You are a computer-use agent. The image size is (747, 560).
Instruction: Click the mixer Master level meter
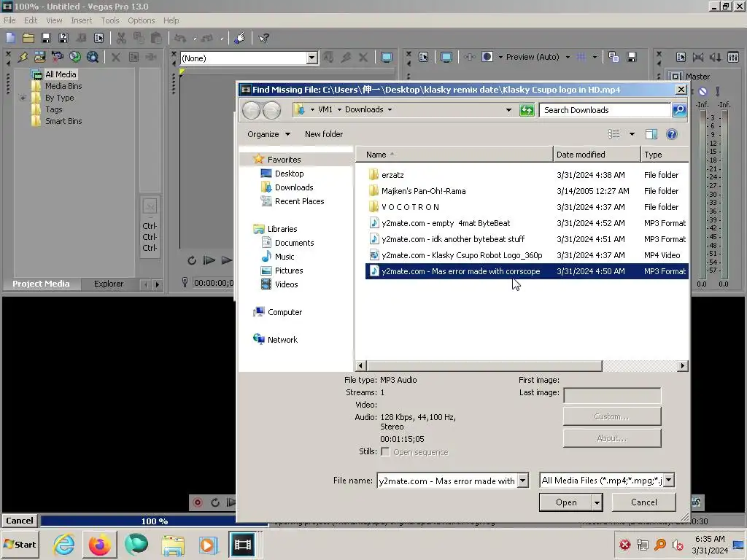pyautogui.click(x=713, y=195)
